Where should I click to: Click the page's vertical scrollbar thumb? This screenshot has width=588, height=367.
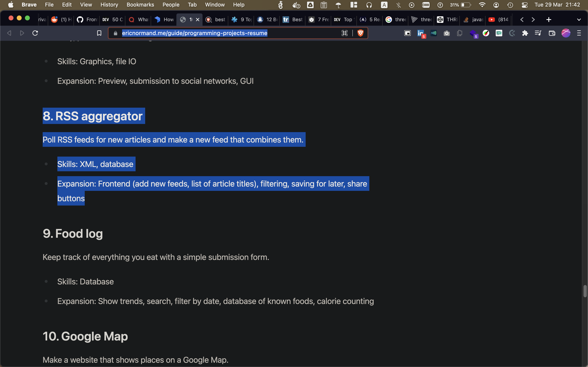pos(585,291)
